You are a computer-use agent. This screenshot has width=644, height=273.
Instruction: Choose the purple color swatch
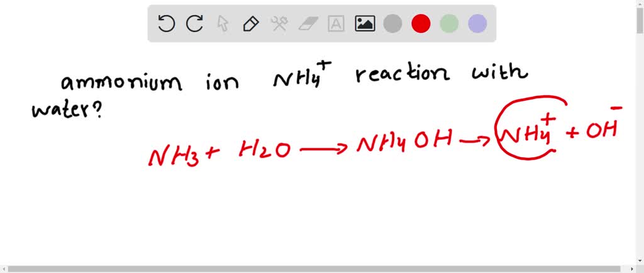click(477, 24)
